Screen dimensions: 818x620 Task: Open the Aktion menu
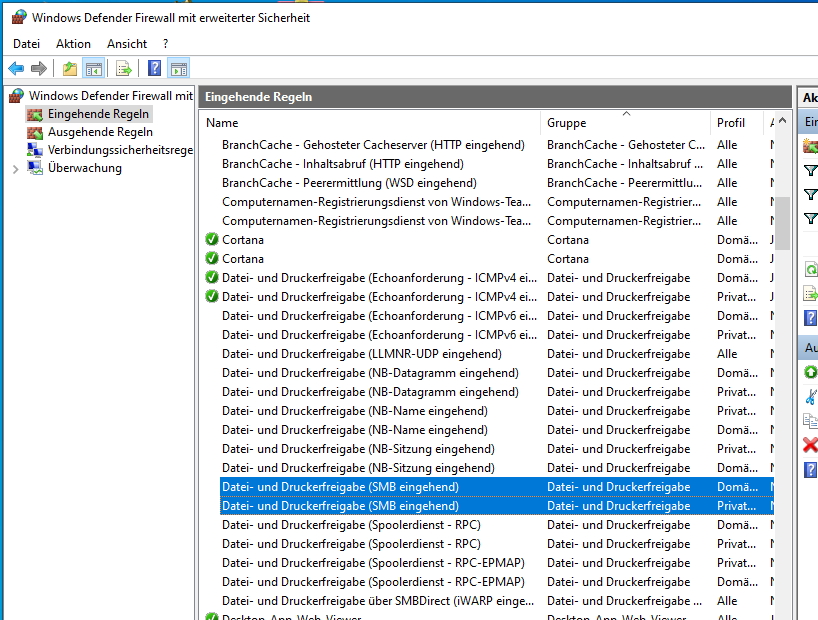pos(74,44)
